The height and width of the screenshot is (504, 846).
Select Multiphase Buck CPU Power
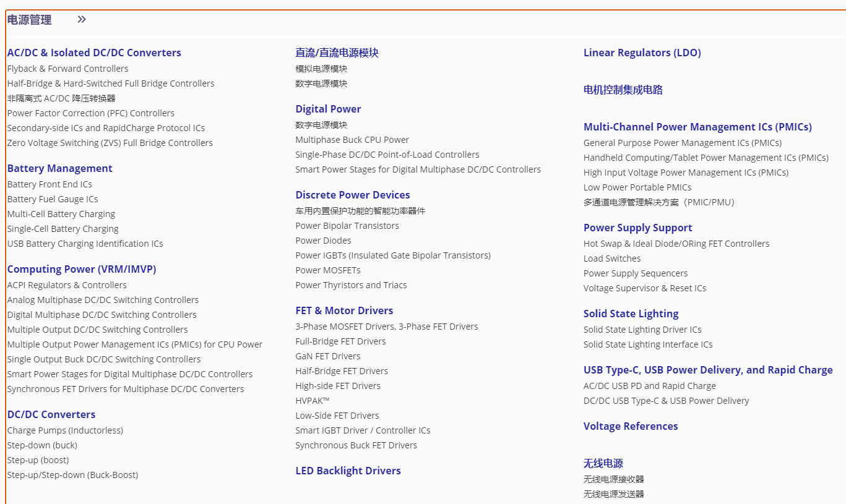click(x=352, y=140)
